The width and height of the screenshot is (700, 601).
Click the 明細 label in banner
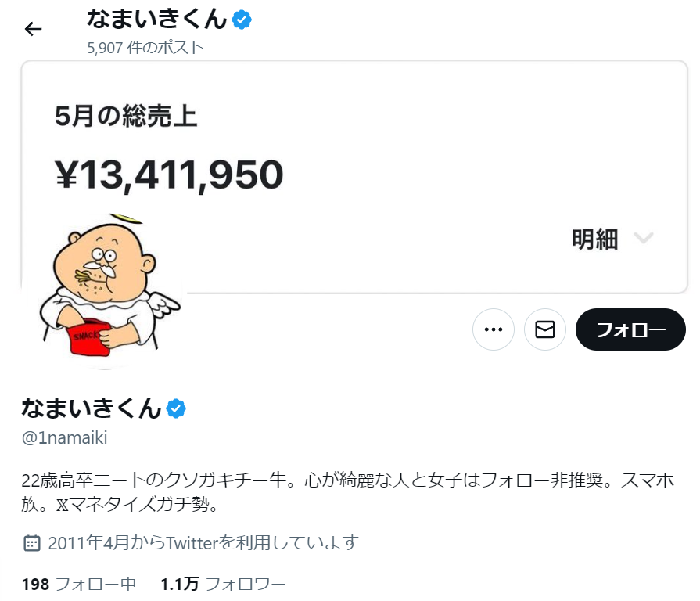(x=594, y=239)
